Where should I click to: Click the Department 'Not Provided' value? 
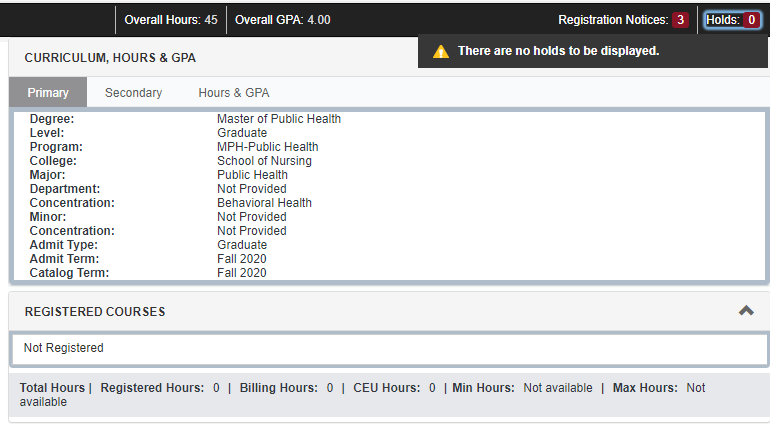252,188
